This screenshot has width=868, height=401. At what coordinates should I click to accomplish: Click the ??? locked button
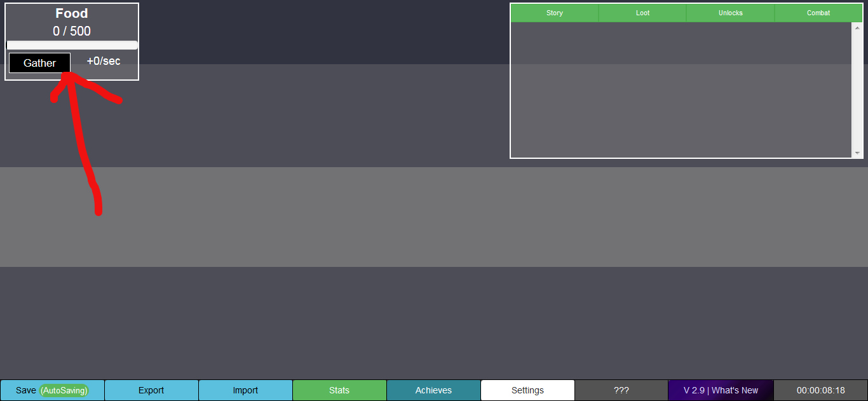tap(621, 390)
